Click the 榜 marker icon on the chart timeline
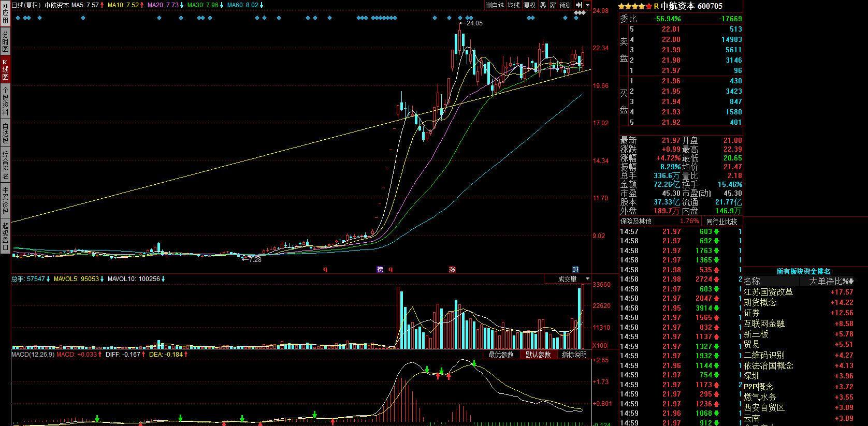This screenshot has height=426, width=868. point(380,270)
